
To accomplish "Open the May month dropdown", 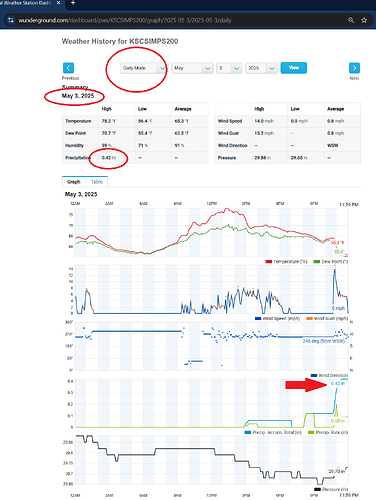I will (192, 68).
